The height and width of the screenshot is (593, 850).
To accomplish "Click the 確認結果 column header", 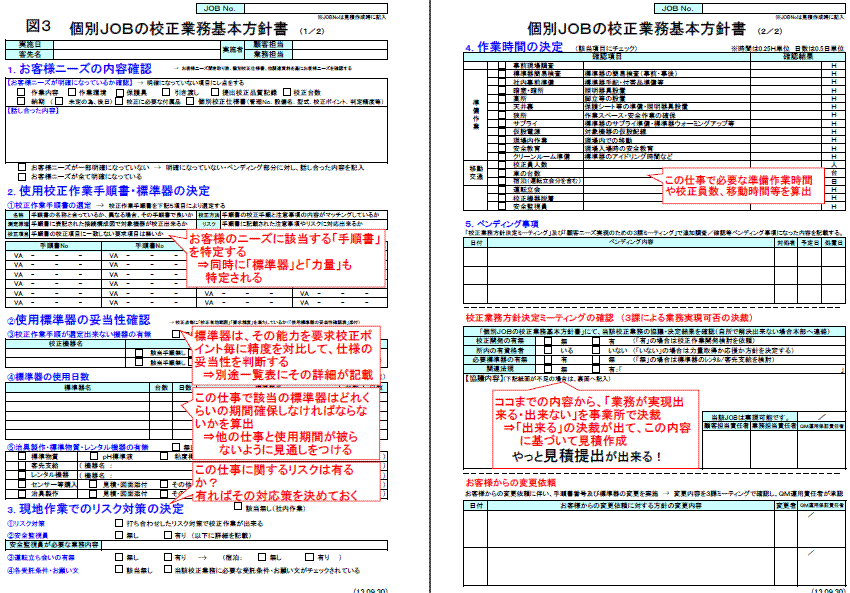I will [x=797, y=56].
